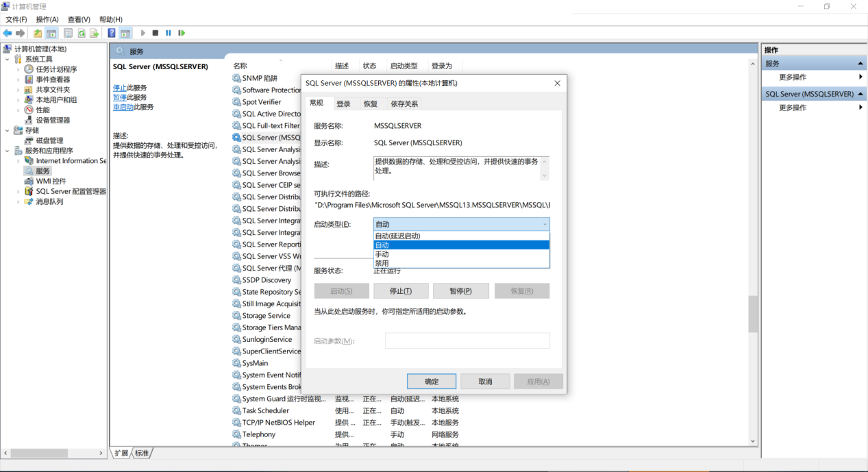The image size is (868, 472).
Task: Click the WMI 控件 tree icon
Action: [29, 181]
